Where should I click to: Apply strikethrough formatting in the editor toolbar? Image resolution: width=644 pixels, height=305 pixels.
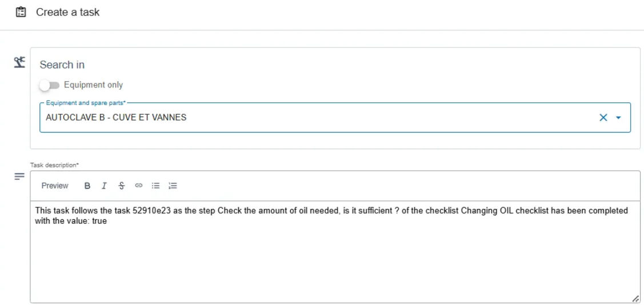[122, 186]
